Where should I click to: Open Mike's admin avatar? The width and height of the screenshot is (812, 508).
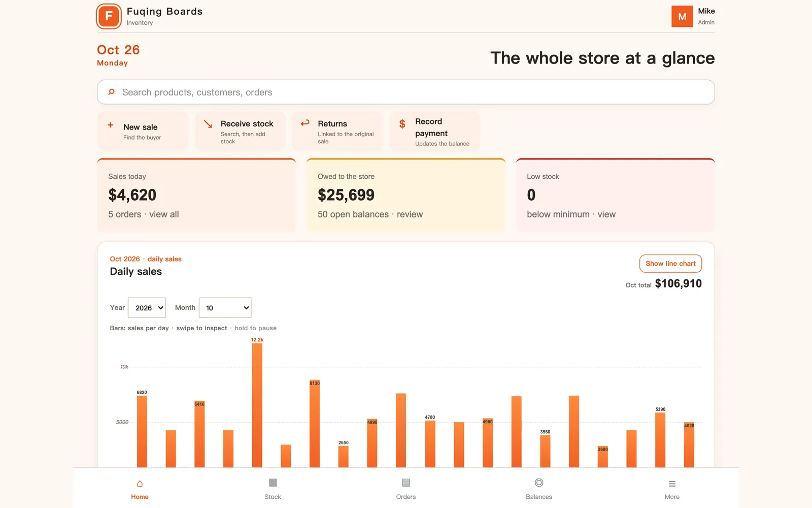point(682,16)
